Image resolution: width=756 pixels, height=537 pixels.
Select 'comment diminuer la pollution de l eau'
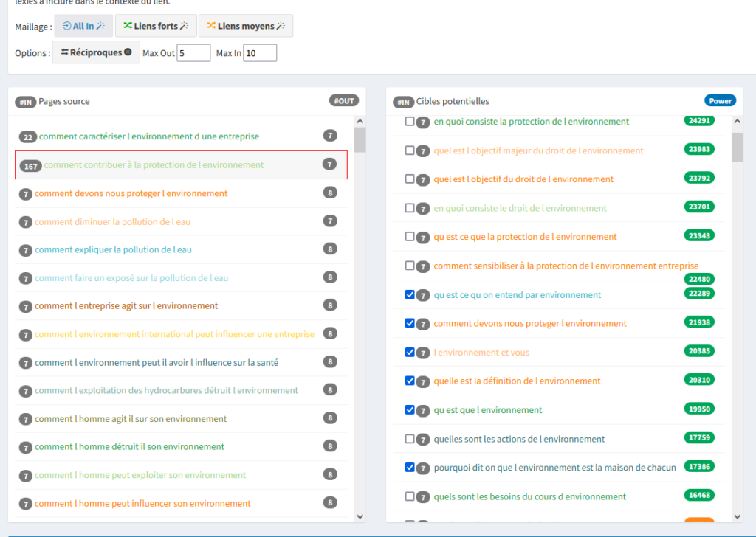click(112, 221)
